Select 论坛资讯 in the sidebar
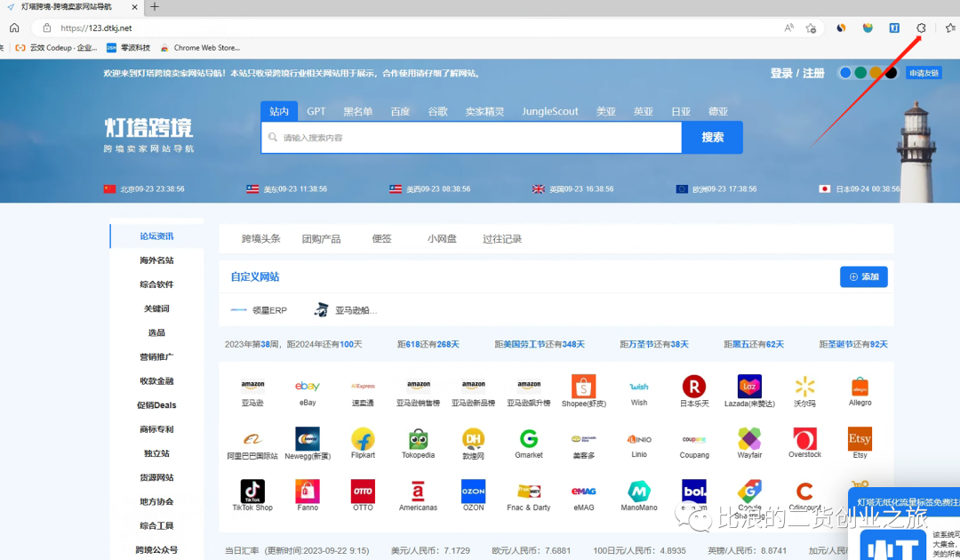This screenshot has width=960, height=560. click(156, 236)
